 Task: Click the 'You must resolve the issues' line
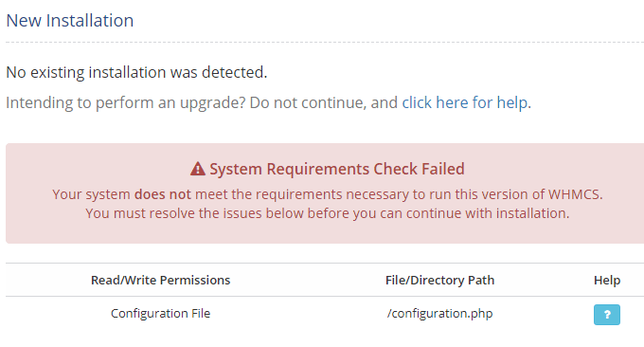328,213
